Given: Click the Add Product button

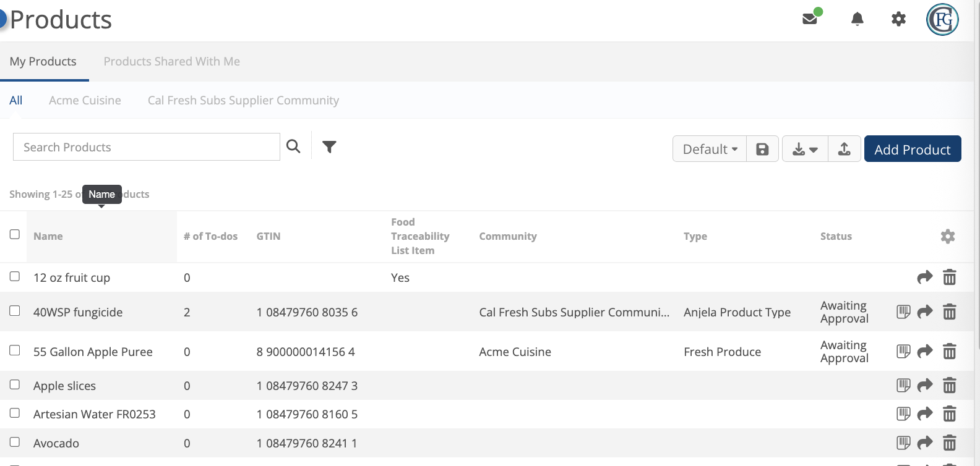Looking at the screenshot, I should pyautogui.click(x=913, y=149).
